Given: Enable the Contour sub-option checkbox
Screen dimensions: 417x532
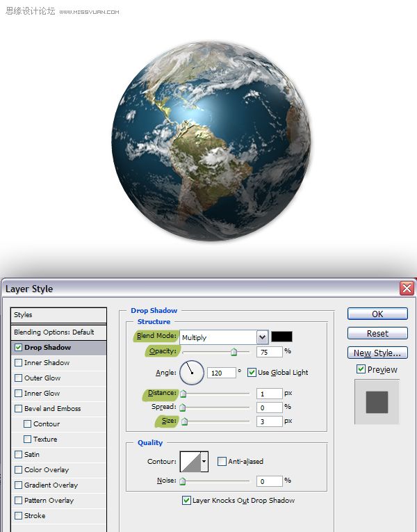Looking at the screenshot, I should [28, 424].
